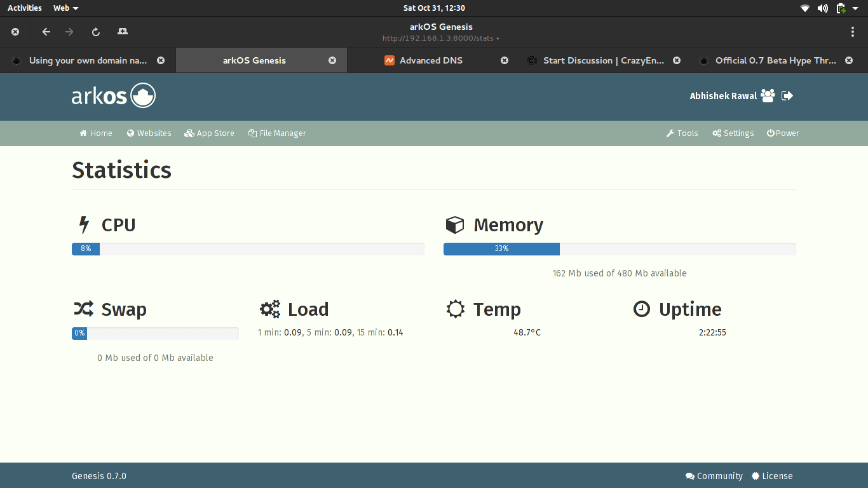Open the users group icon beside Abhishek Rawal
This screenshot has height=488, width=868.
[x=768, y=96]
